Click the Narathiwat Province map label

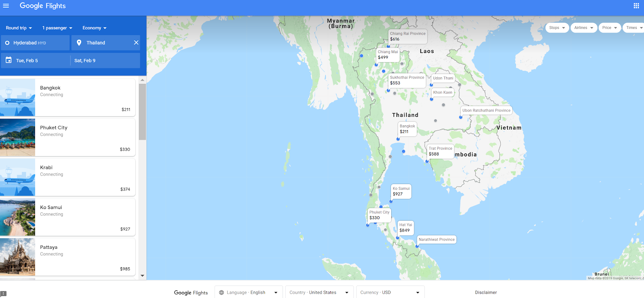pyautogui.click(x=437, y=240)
